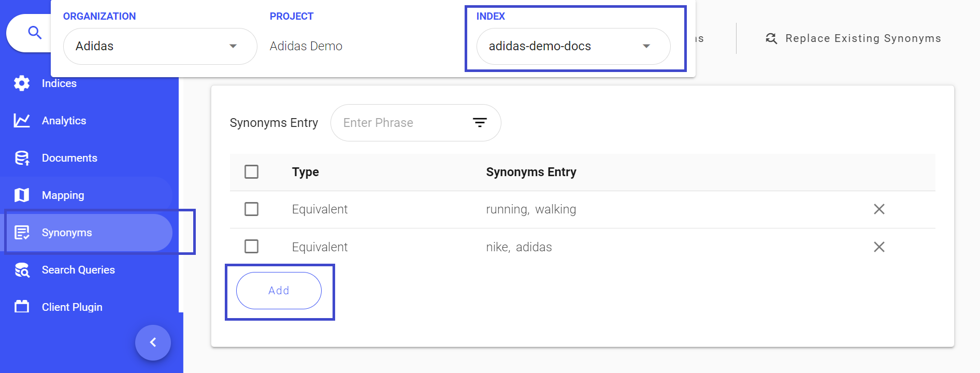This screenshot has width=980, height=373.
Task: Click the 'running, walking' entry text
Action: [531, 209]
